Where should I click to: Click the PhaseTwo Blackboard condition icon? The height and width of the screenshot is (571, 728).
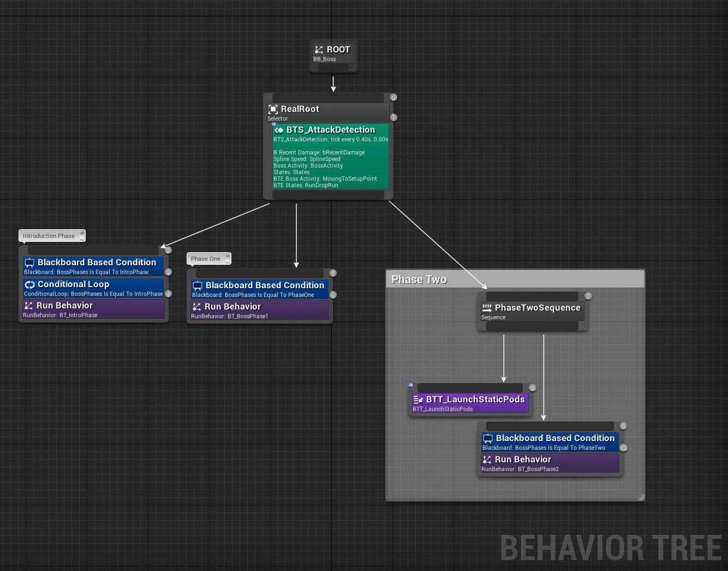488,438
